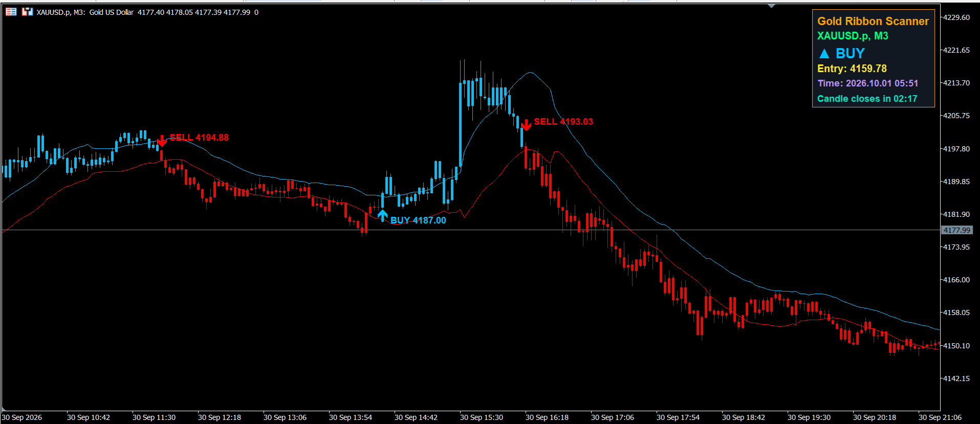
Task: Click the current price tag 4177.99
Action: click(956, 230)
